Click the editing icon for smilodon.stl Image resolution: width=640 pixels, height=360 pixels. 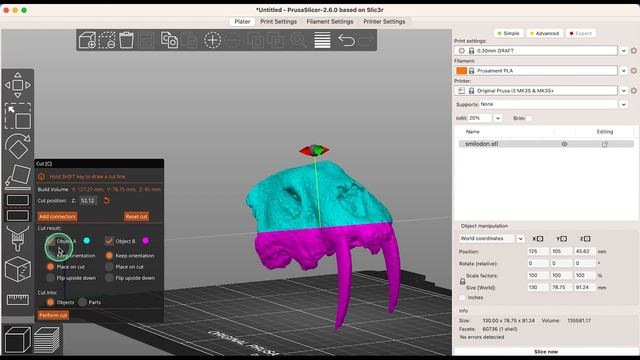click(604, 144)
